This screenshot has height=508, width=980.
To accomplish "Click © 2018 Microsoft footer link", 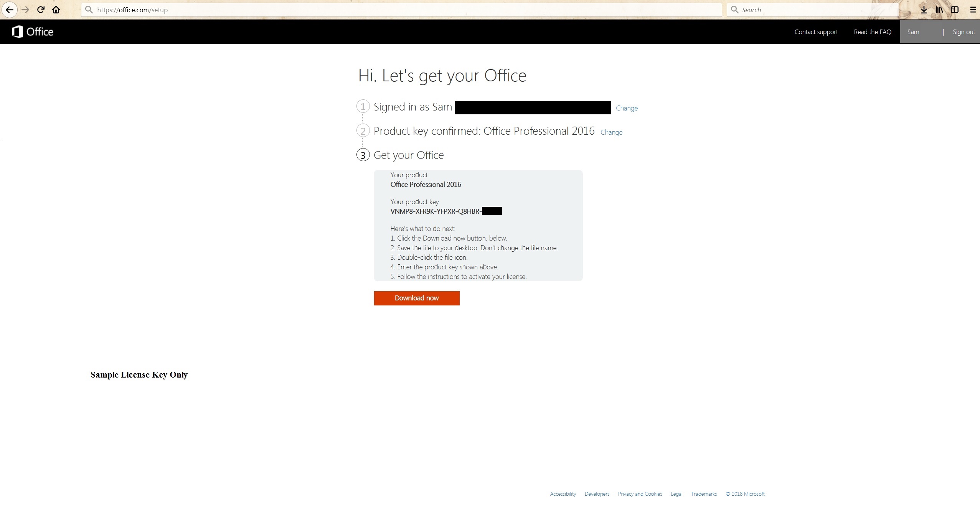I will point(745,494).
